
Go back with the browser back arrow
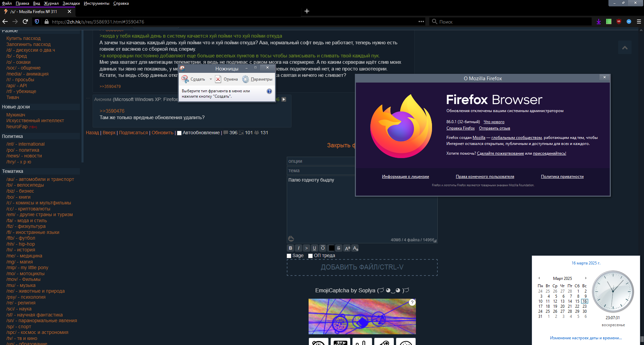click(x=5, y=21)
